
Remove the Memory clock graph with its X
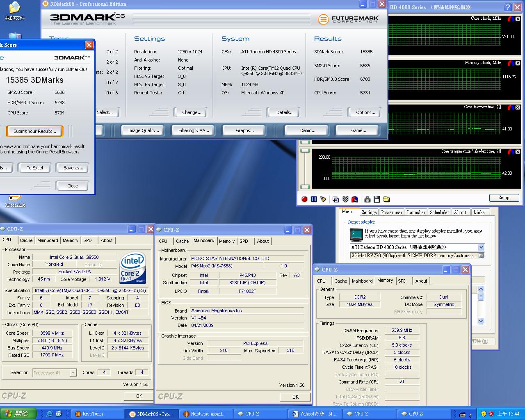518,63
